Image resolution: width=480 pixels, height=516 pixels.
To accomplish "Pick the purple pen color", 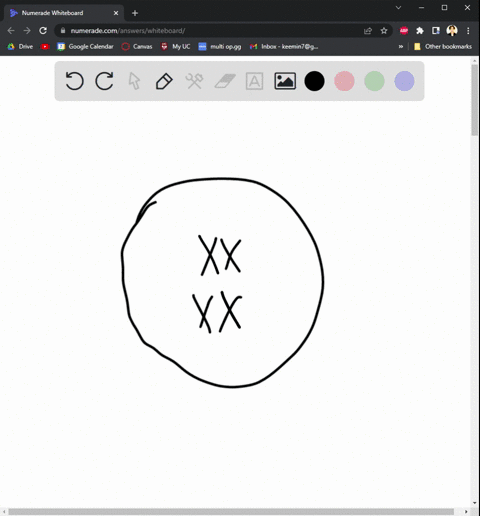I will [404, 81].
